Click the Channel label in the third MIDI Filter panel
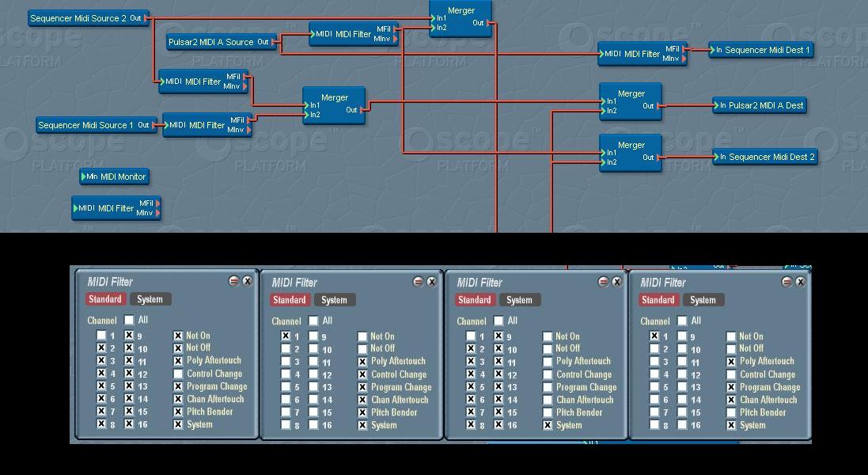 point(471,321)
